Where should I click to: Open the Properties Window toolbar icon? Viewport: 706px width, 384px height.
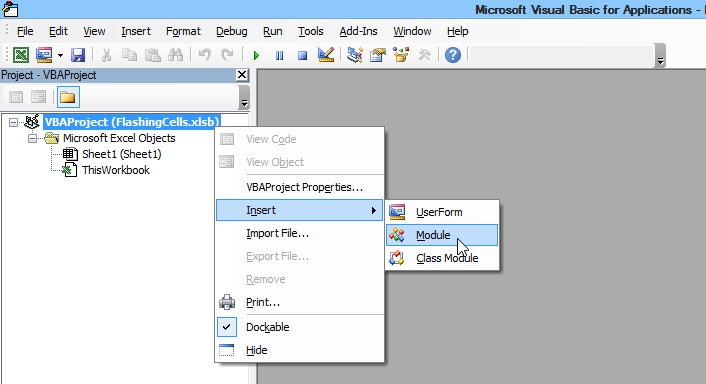(x=378, y=55)
